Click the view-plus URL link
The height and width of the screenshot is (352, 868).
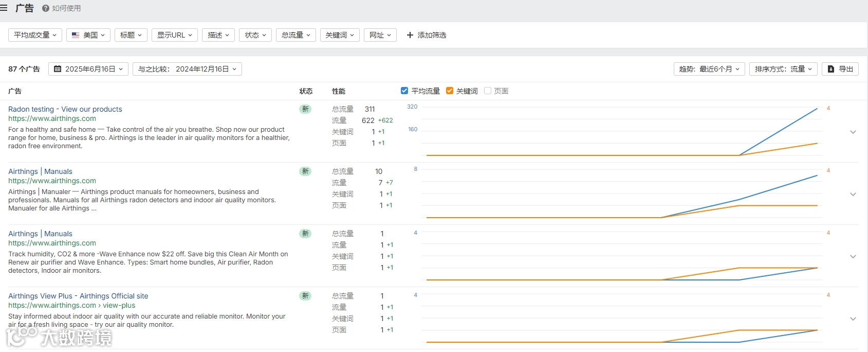point(72,305)
